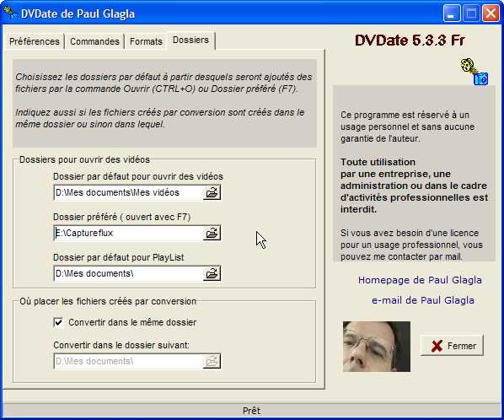Image resolution: width=504 pixels, height=420 pixels.
Task: Click label Dossier préféré ( ouvert avec F7)
Action: [122, 217]
